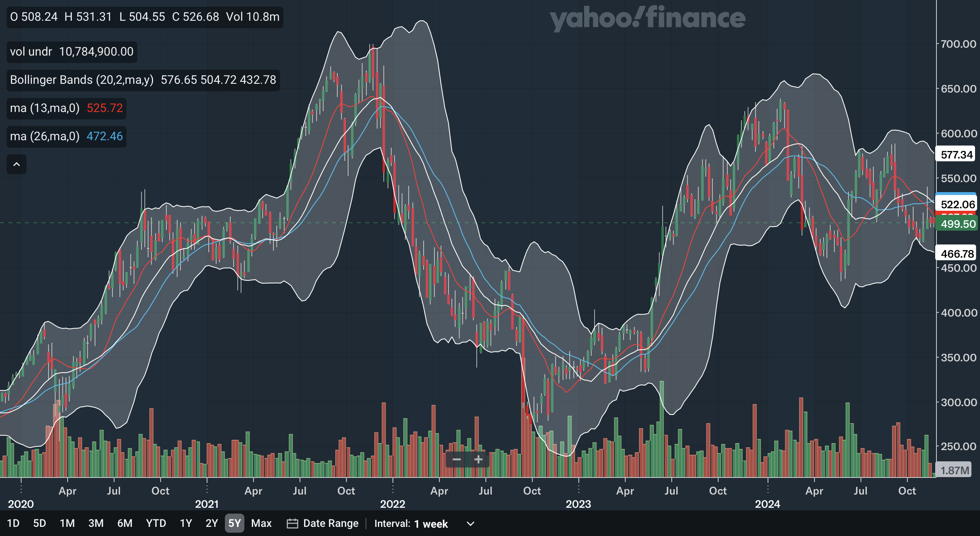Viewport: 980px width, 536px height.
Task: Select the 1D range tab
Action: [13, 523]
